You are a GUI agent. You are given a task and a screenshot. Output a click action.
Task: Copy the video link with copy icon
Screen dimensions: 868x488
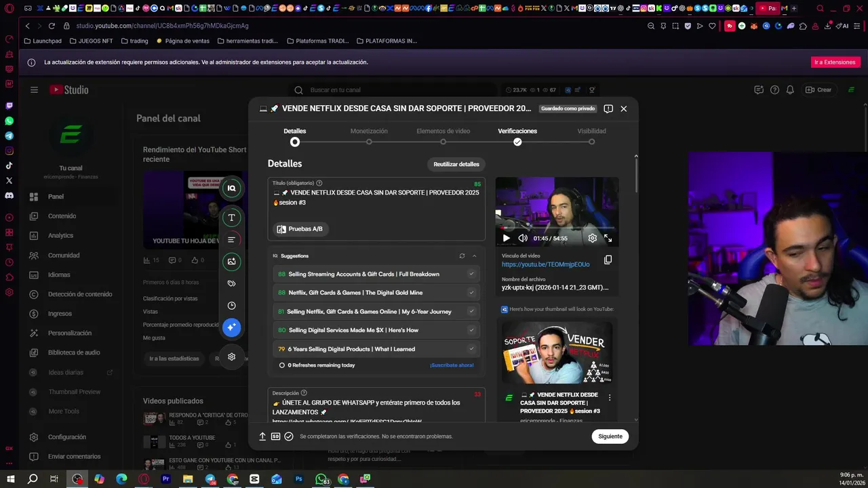tap(608, 260)
